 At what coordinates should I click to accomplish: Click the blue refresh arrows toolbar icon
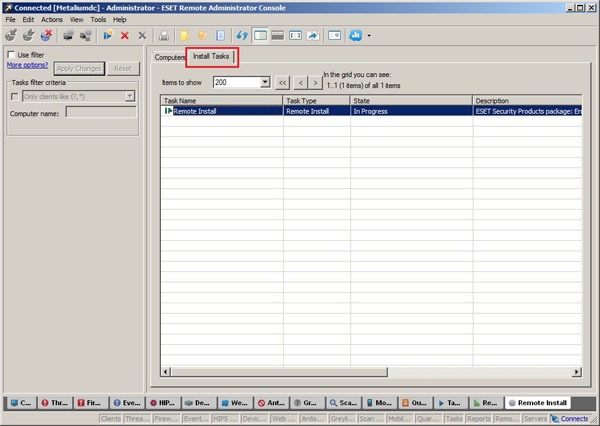242,36
